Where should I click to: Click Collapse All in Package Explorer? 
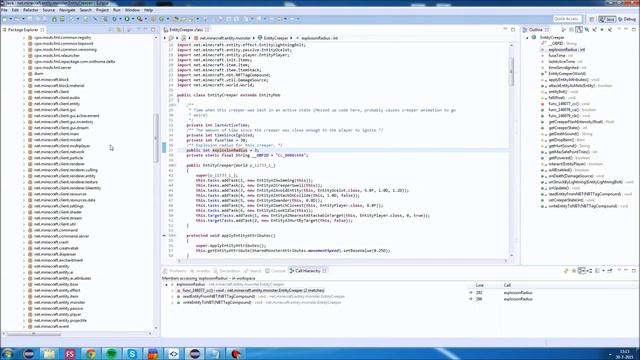(111, 30)
